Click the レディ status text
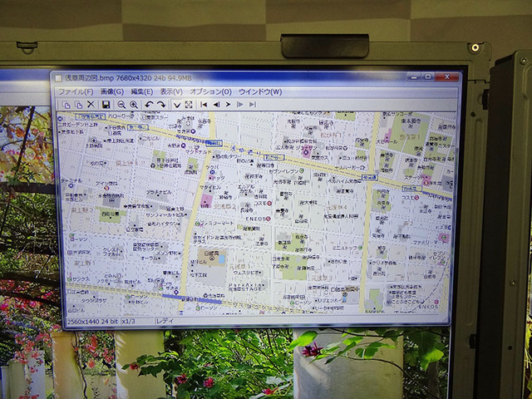 165,321
